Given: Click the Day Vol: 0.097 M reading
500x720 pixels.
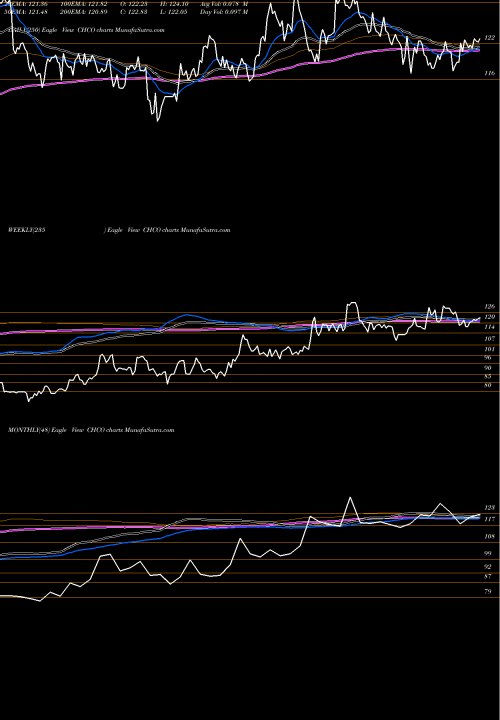Looking at the screenshot, I should pos(225,12).
